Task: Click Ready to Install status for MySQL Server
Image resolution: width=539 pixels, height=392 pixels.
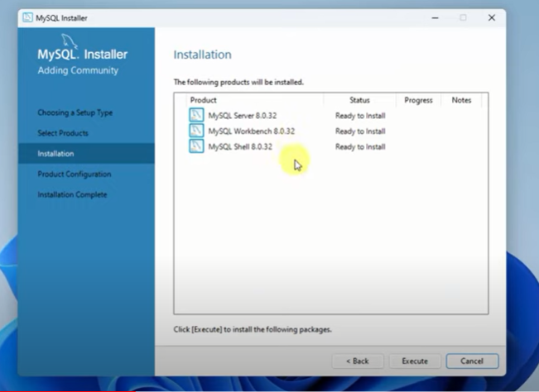Action: point(360,116)
